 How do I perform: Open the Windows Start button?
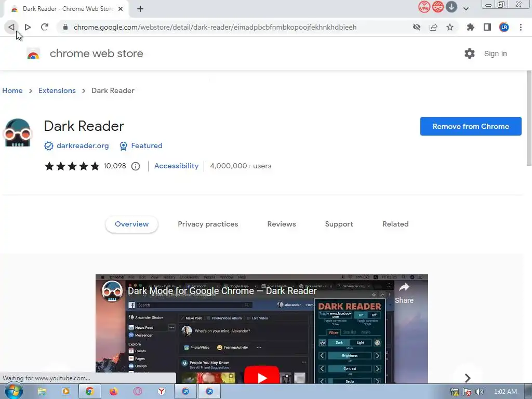click(14, 391)
